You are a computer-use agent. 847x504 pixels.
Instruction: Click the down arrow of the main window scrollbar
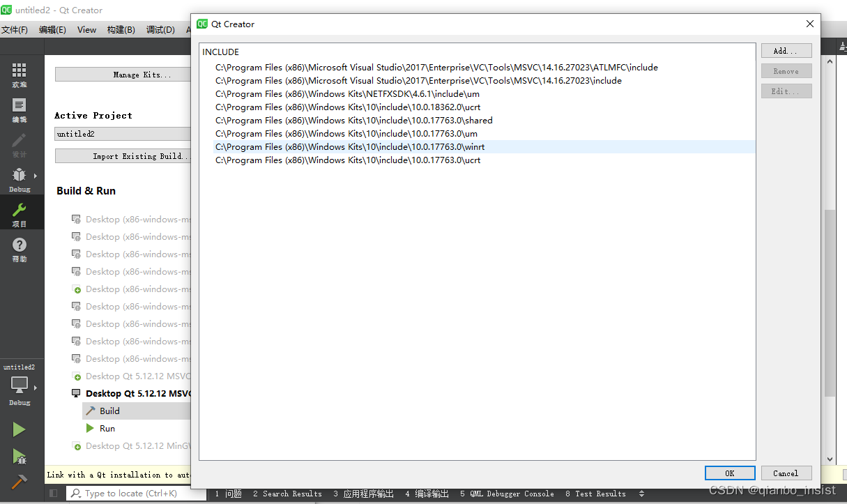830,459
